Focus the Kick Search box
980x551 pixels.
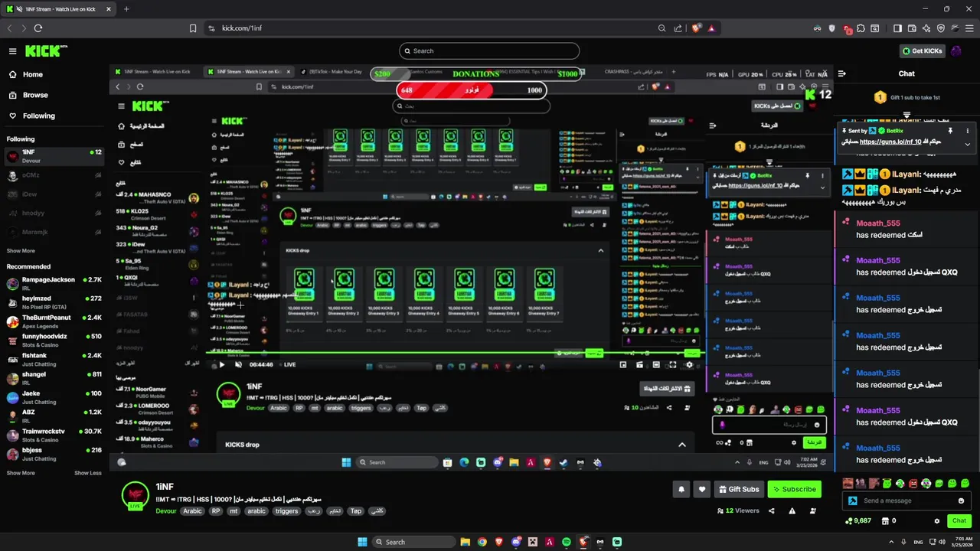[489, 51]
